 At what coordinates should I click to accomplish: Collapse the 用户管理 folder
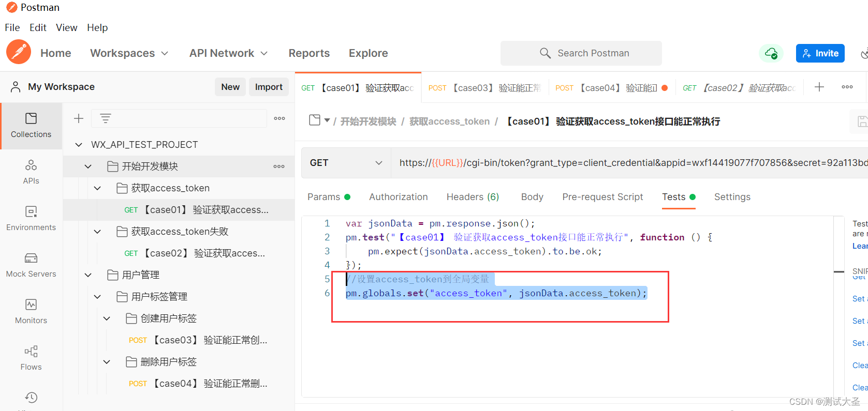pyautogui.click(x=88, y=275)
